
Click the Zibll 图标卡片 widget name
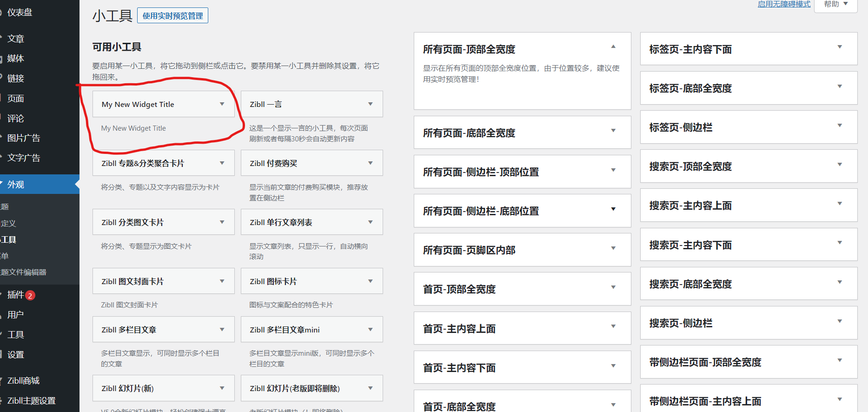[x=273, y=282]
